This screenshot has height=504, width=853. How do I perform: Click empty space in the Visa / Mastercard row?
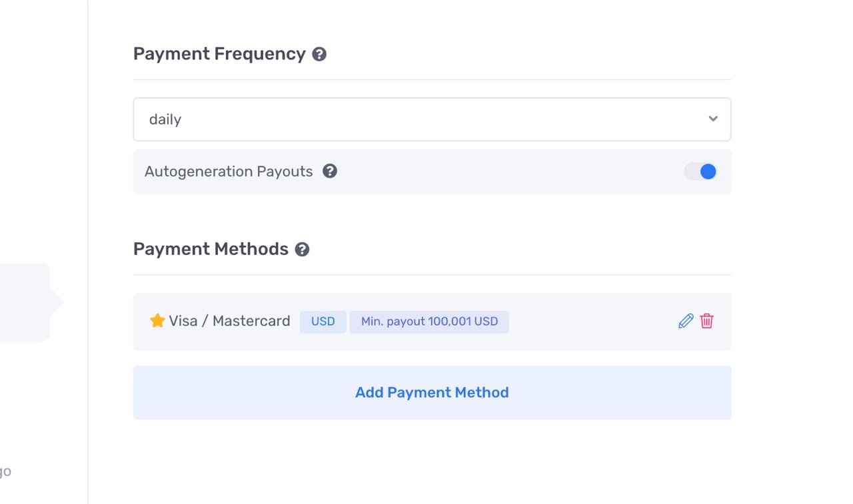(x=593, y=322)
